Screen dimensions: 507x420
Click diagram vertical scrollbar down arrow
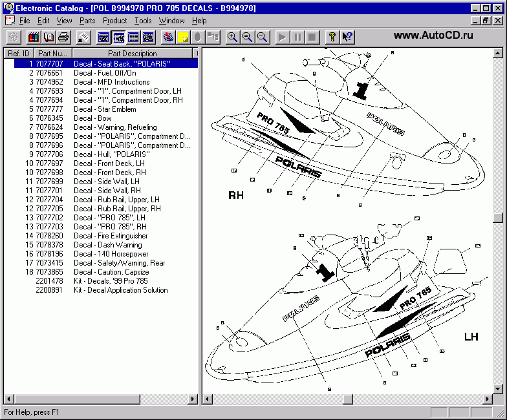click(498, 389)
